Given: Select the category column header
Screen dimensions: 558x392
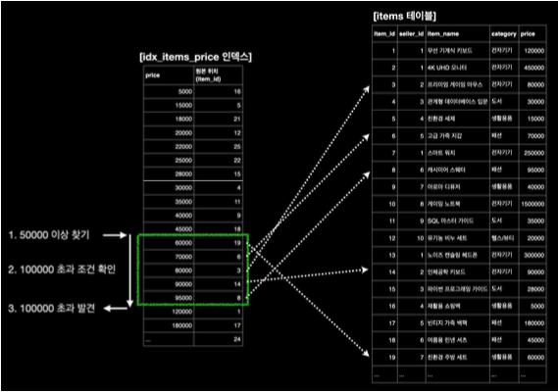Looking at the screenshot, I should [x=503, y=33].
